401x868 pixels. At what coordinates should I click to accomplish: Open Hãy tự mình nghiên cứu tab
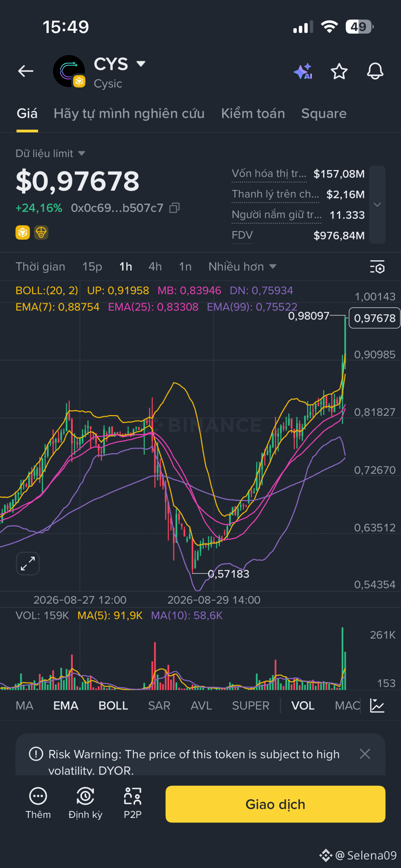click(129, 113)
